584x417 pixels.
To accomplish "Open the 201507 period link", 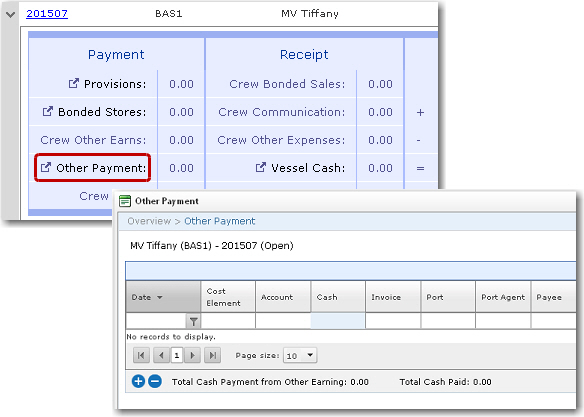I will [x=47, y=14].
